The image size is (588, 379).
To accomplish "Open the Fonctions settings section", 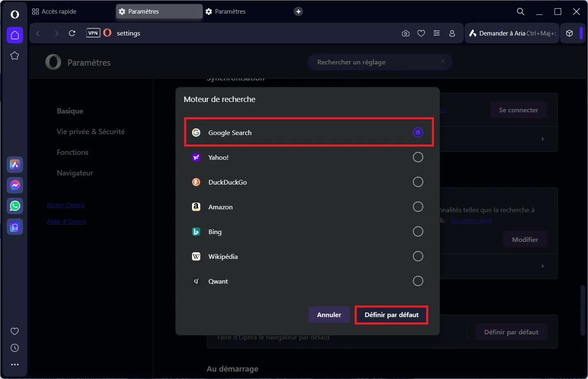I will (x=73, y=152).
